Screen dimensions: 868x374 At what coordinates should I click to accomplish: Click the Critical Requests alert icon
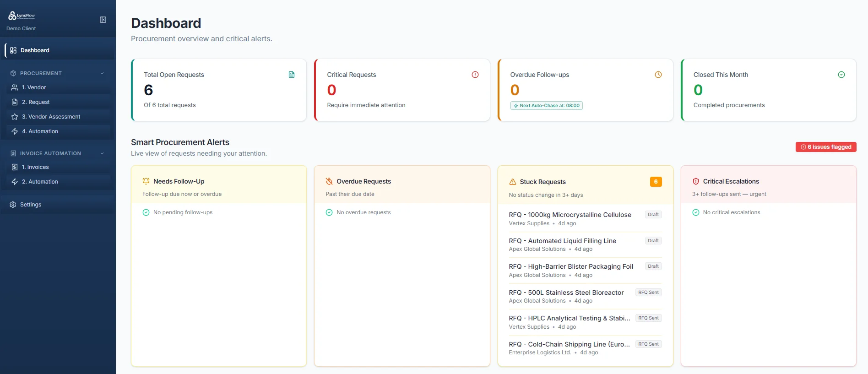click(475, 75)
